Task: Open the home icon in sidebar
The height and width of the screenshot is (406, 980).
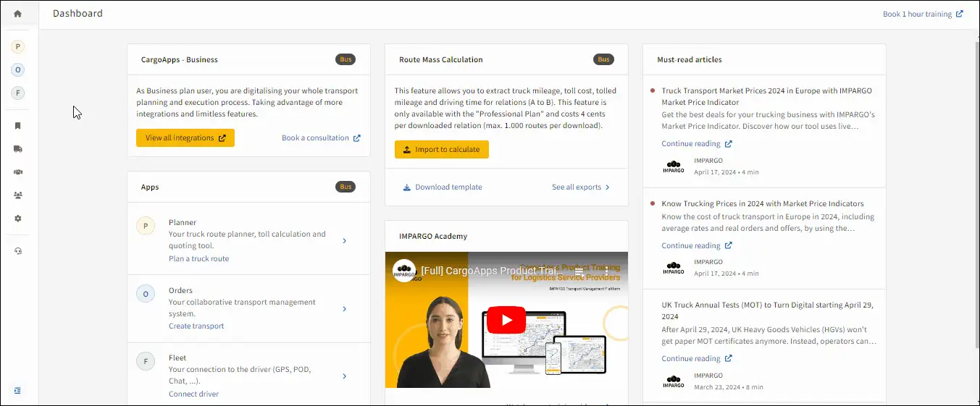Action: (18, 14)
